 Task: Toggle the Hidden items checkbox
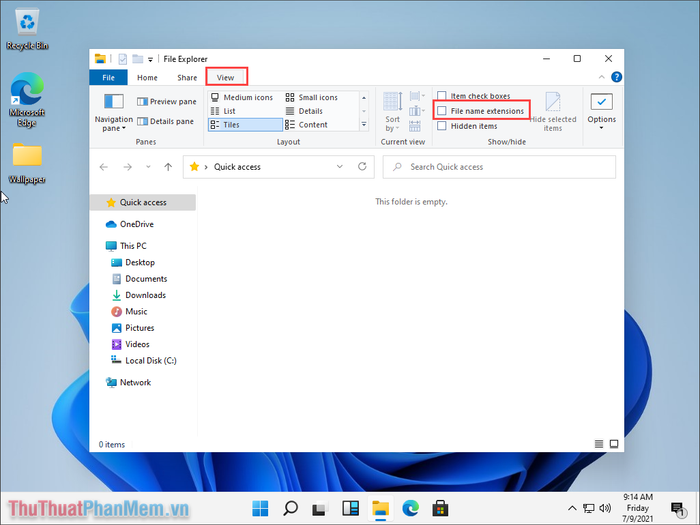[x=442, y=126]
